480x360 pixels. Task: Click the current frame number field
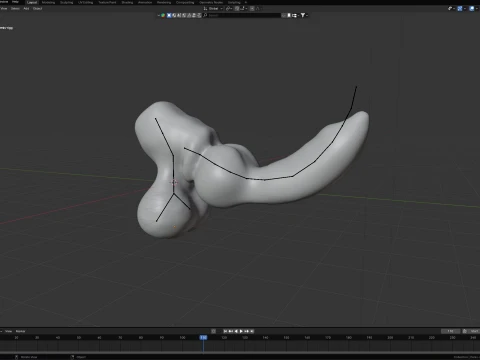451,331
